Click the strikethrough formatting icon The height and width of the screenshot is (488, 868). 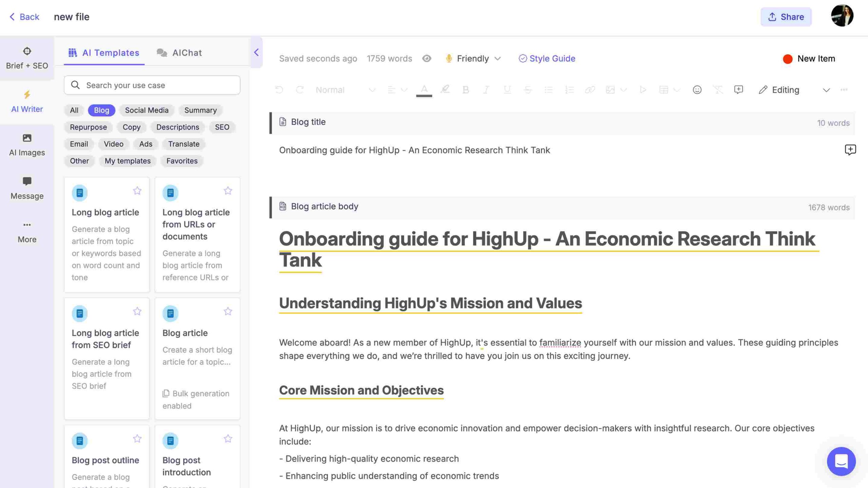[x=527, y=90]
